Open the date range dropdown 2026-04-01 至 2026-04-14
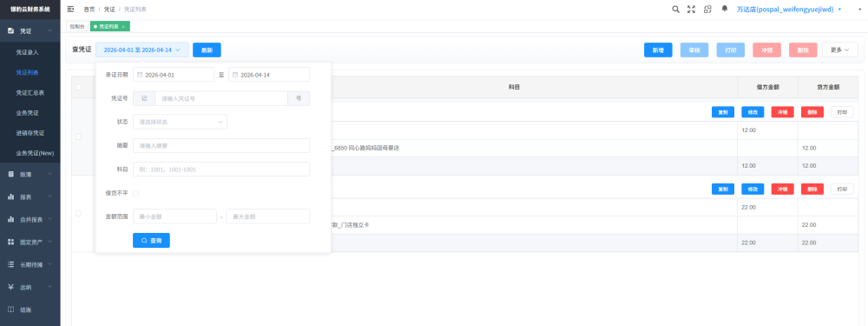The image size is (868, 326). click(142, 50)
